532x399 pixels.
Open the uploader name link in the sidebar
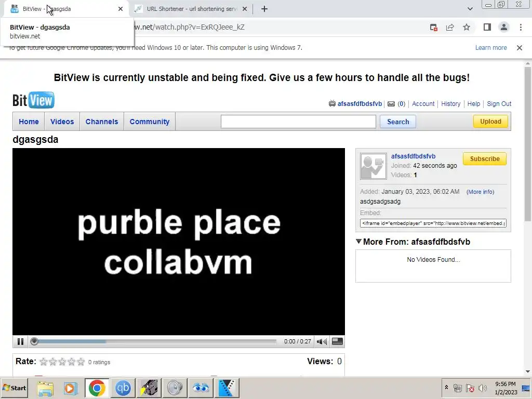click(413, 156)
